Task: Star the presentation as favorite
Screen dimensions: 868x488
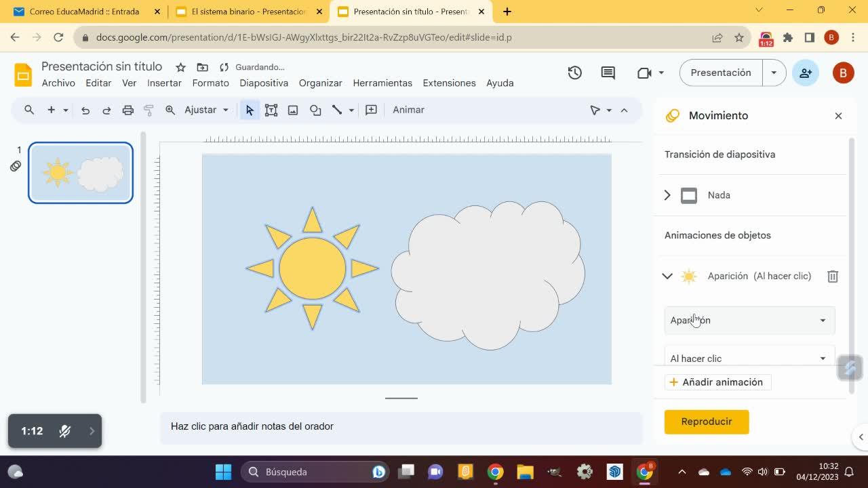Action: 180,67
